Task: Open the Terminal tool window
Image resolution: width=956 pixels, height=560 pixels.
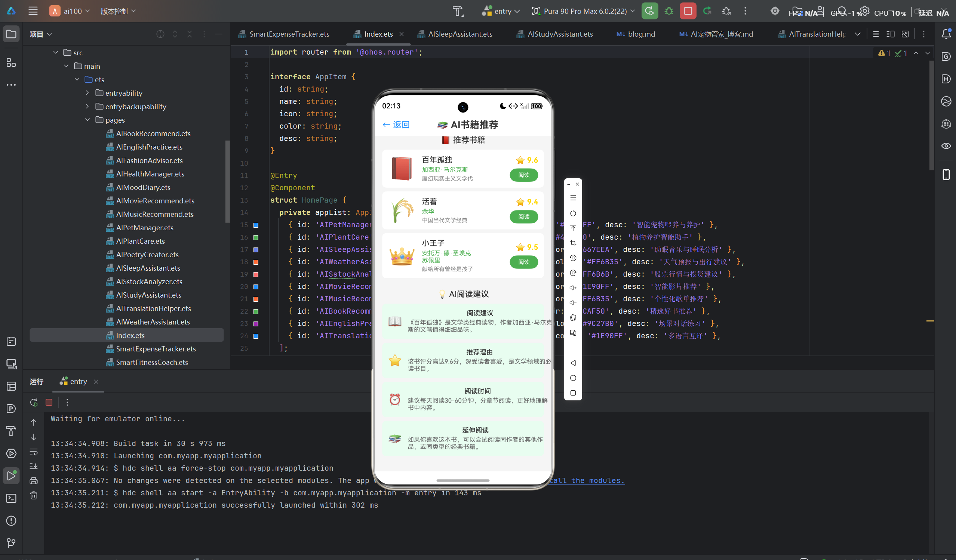Action: click(x=11, y=498)
